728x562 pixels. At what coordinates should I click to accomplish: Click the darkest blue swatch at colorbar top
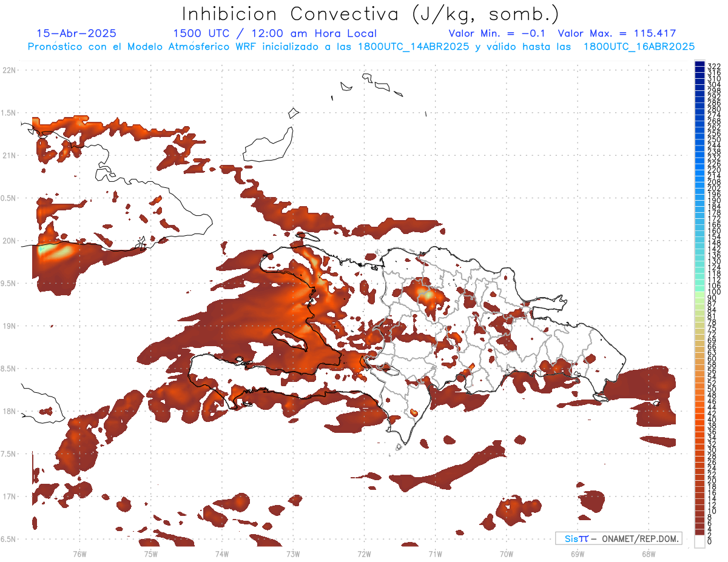[699, 64]
